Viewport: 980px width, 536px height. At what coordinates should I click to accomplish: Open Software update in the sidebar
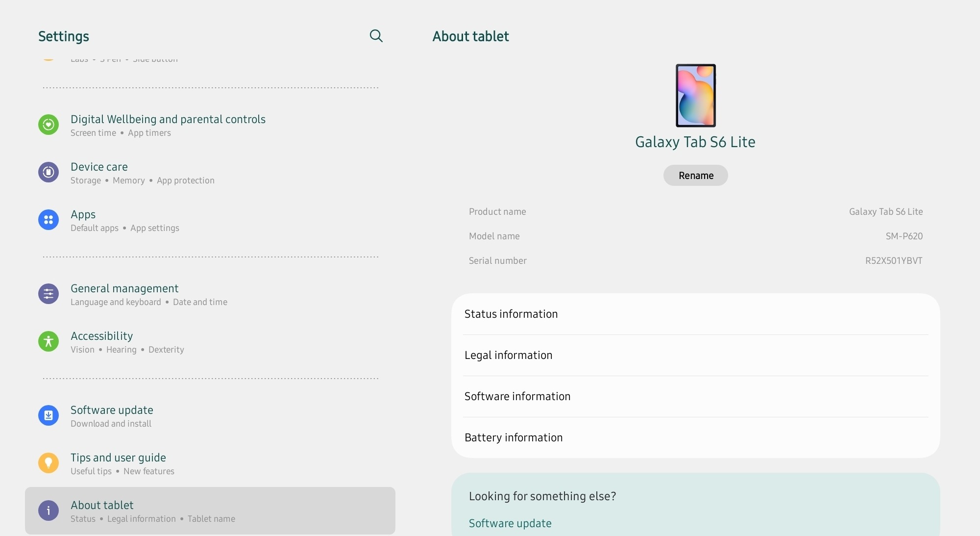[x=210, y=416]
